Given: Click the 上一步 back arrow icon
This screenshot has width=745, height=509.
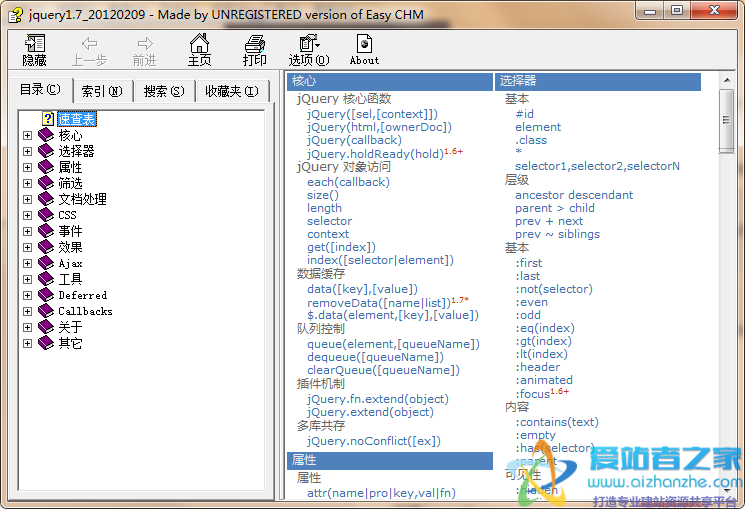Looking at the screenshot, I should [x=89, y=44].
